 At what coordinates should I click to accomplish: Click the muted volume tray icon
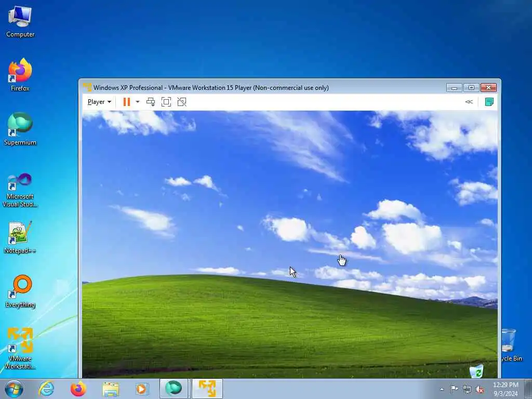(480, 389)
